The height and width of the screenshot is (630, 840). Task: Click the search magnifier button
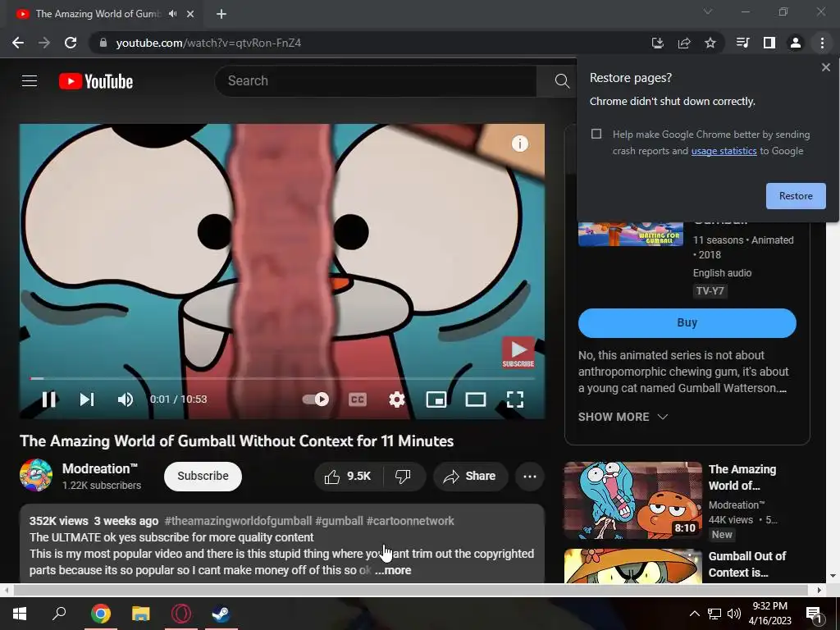[562, 81]
